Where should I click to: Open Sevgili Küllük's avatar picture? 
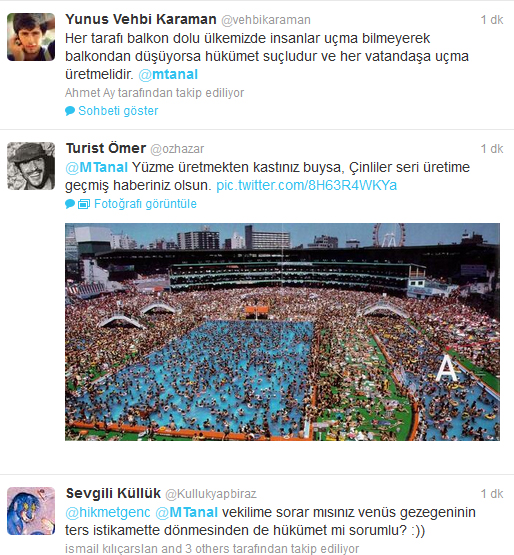(31, 511)
